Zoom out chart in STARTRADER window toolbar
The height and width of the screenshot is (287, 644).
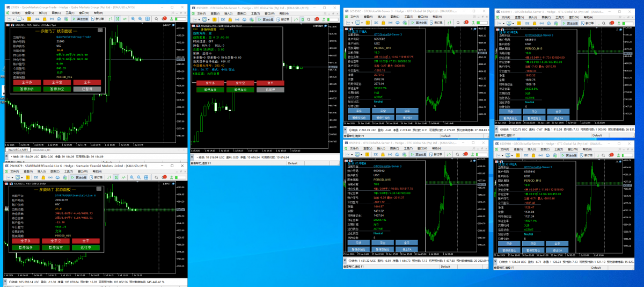[x=139, y=177]
